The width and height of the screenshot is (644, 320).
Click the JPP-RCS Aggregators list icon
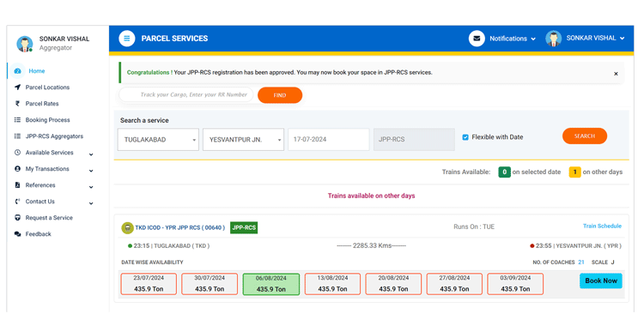pyautogui.click(x=18, y=136)
